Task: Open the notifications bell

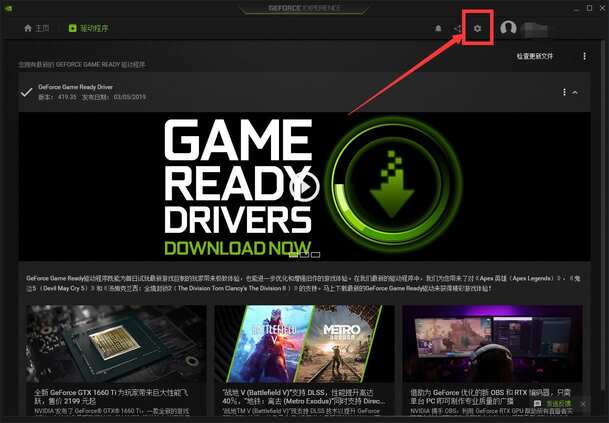Action: 437,29
